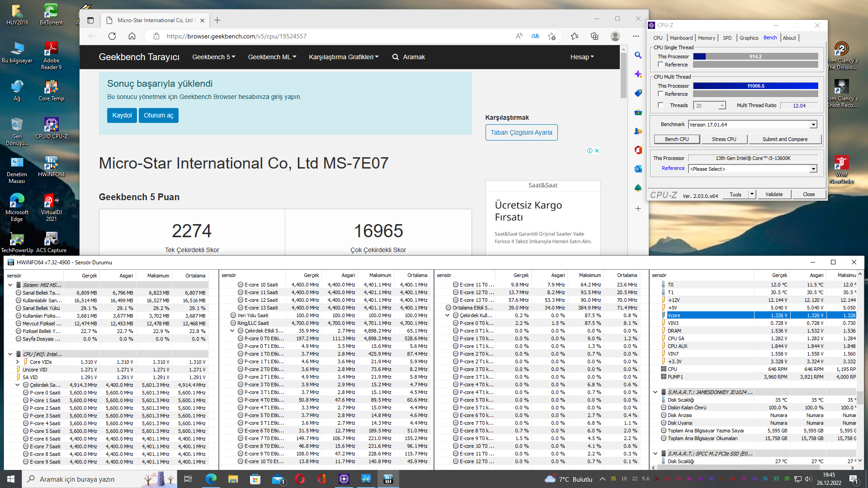Enable Single Thread Reference checkbox in CPU-Z
The width and height of the screenshot is (868, 488).
pos(660,65)
